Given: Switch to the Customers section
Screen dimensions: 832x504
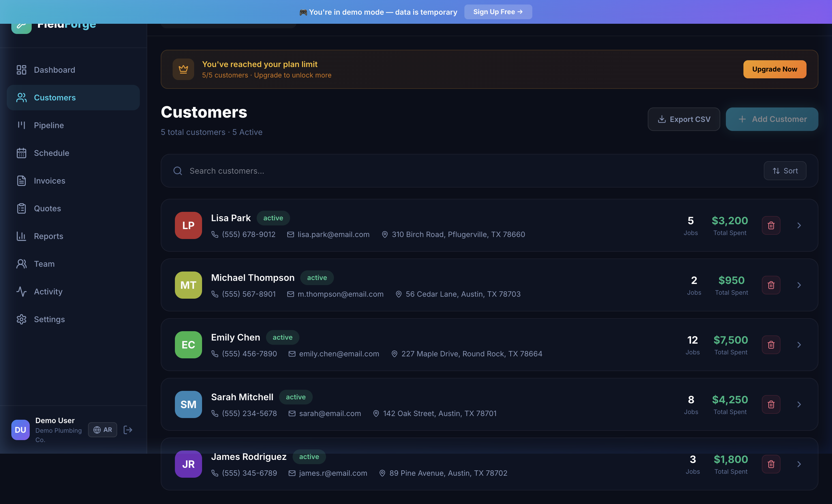Looking at the screenshot, I should tap(54, 98).
